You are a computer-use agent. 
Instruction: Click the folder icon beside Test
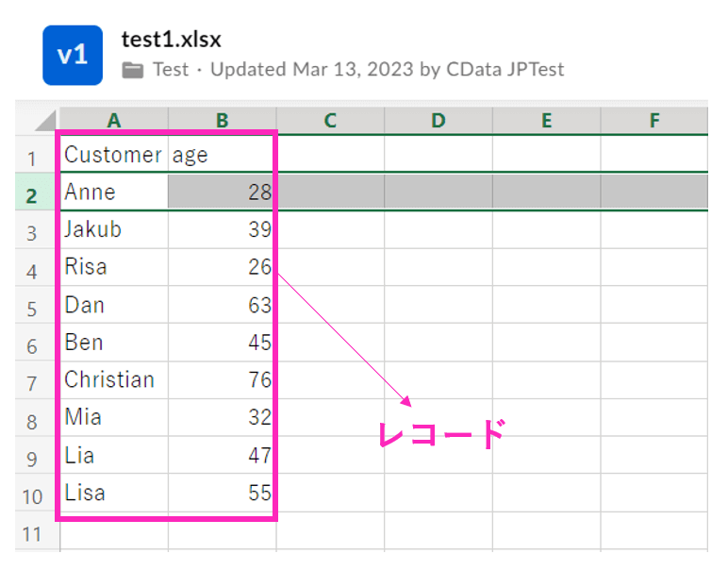[x=133, y=70]
